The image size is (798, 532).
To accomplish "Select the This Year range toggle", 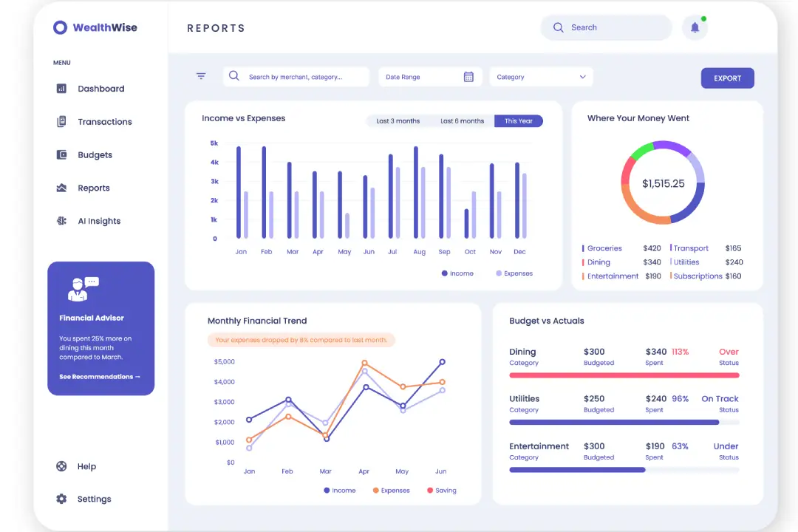I will [x=519, y=121].
